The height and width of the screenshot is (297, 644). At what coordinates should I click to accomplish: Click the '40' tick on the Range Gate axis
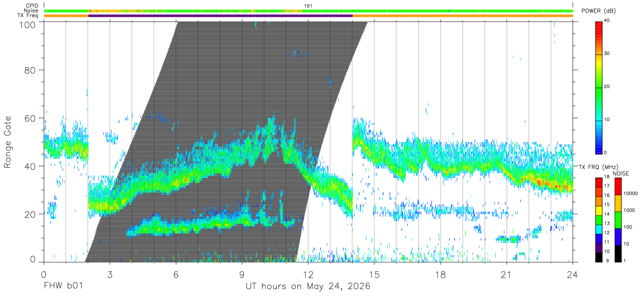coord(30,166)
